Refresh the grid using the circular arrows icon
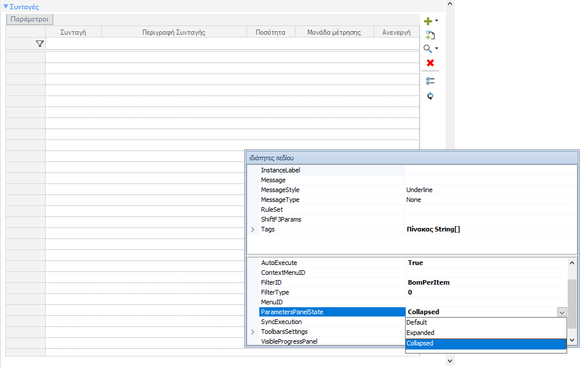 (430, 96)
